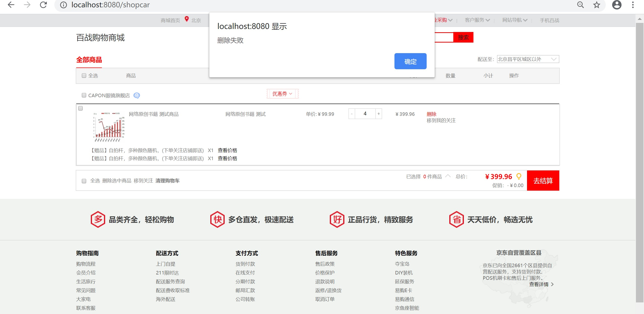Go back with the browser back arrow
644x314 pixels.
11,5
